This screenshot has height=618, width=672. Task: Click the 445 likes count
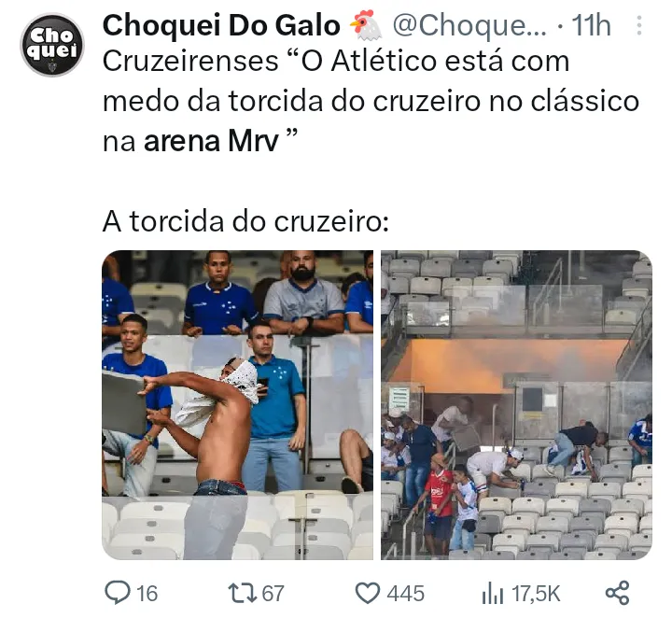(405, 594)
